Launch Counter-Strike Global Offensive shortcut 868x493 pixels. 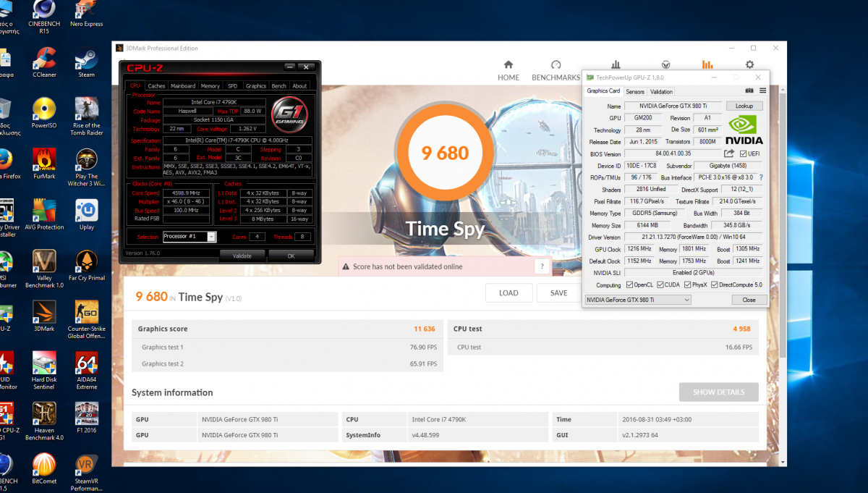87,320
